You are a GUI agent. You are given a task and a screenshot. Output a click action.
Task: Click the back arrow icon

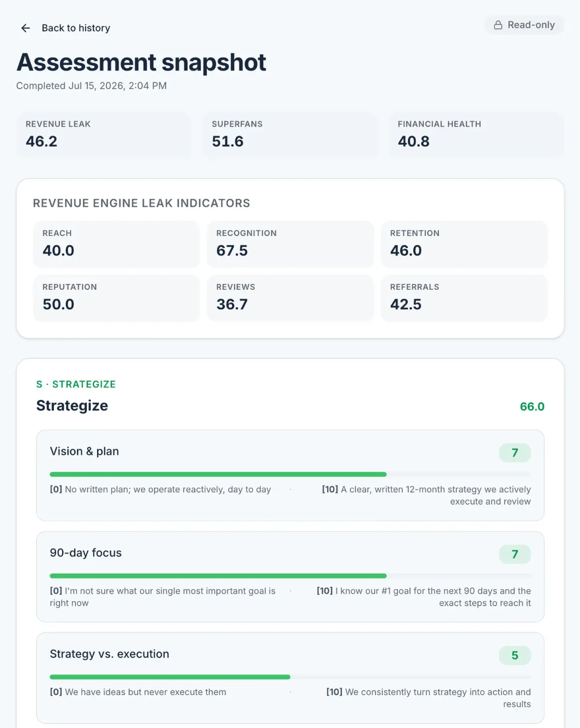26,28
